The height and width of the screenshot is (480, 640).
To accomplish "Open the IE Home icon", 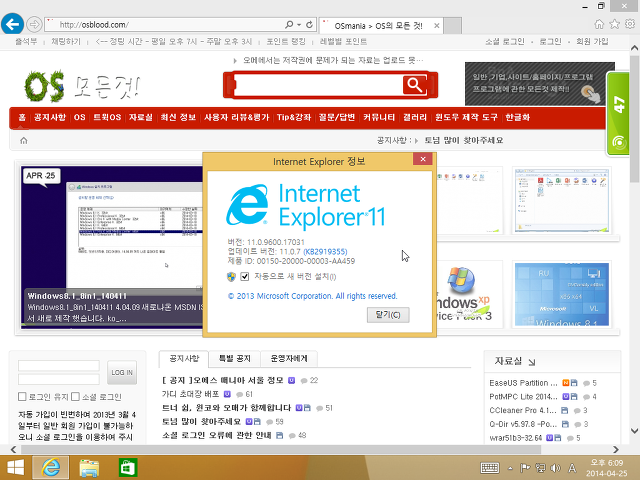I will click(599, 24).
